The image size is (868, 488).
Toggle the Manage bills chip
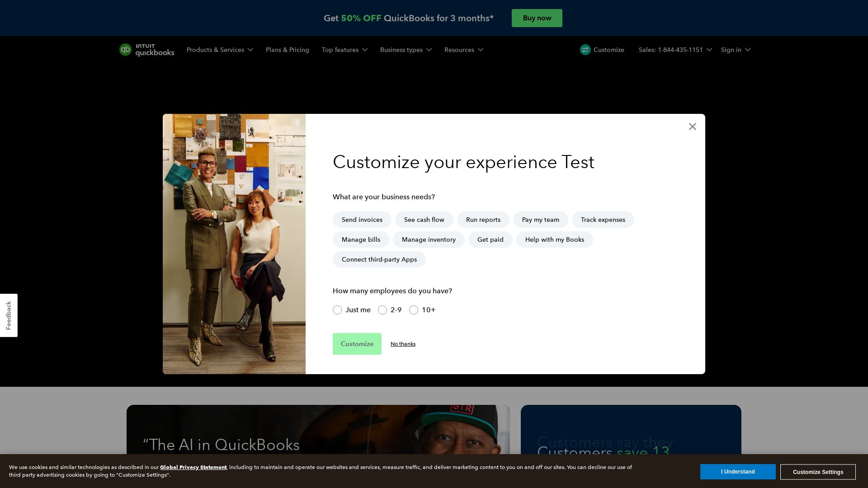tap(361, 239)
